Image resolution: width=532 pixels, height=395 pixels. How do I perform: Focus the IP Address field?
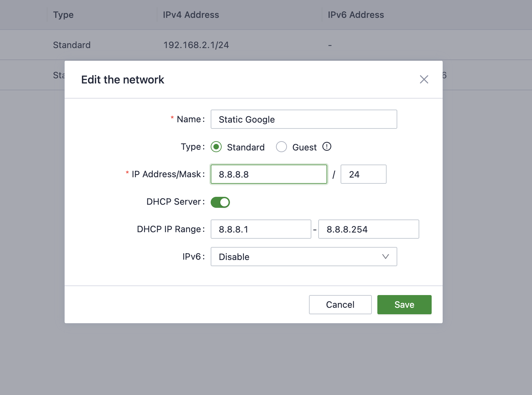[x=268, y=174]
